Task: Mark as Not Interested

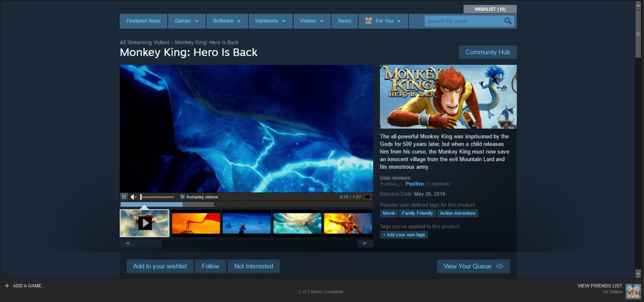Action: point(253,266)
